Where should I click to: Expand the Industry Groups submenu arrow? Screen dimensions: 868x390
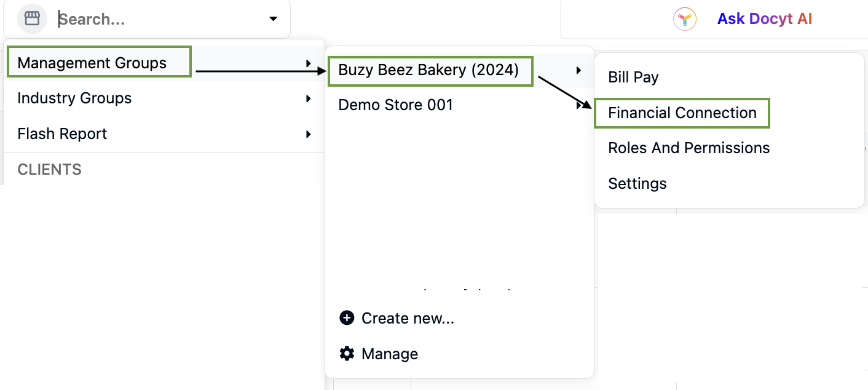pyautogui.click(x=308, y=98)
